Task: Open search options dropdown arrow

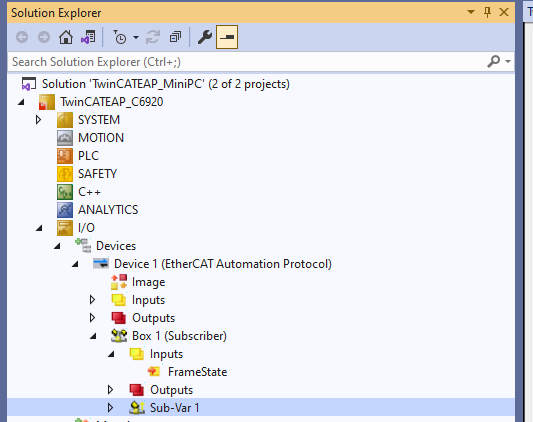Action: click(x=508, y=62)
